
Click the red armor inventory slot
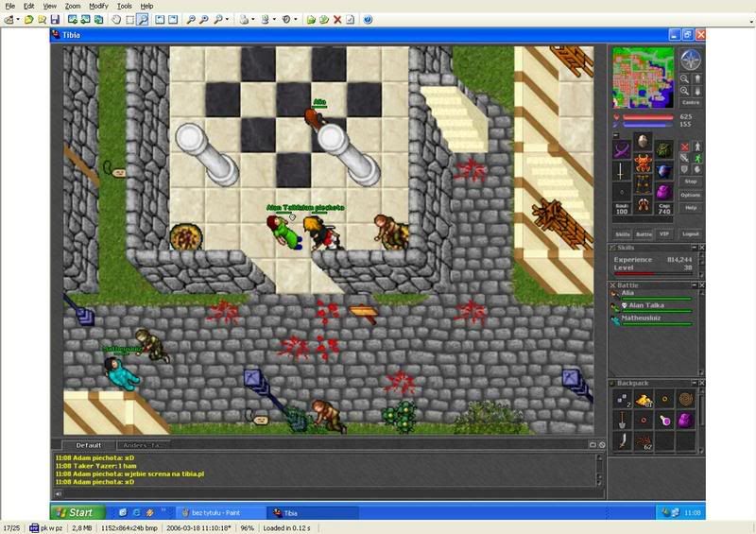pyautogui.click(x=643, y=164)
